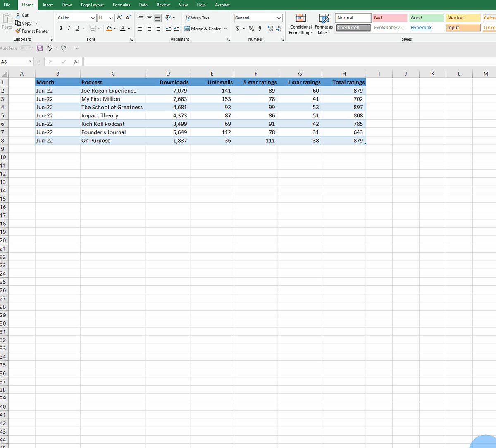Switch to the Page Layout tab
The height and width of the screenshot is (448, 496).
(x=92, y=5)
